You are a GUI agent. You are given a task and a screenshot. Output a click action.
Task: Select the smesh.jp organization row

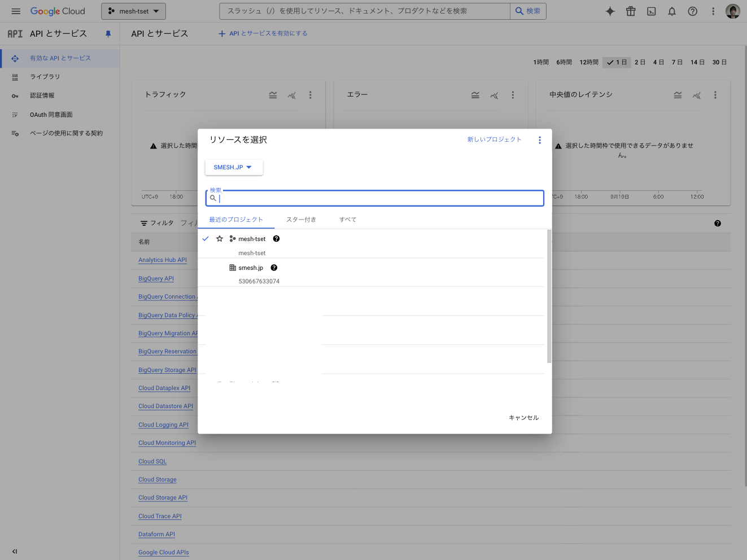372,273
